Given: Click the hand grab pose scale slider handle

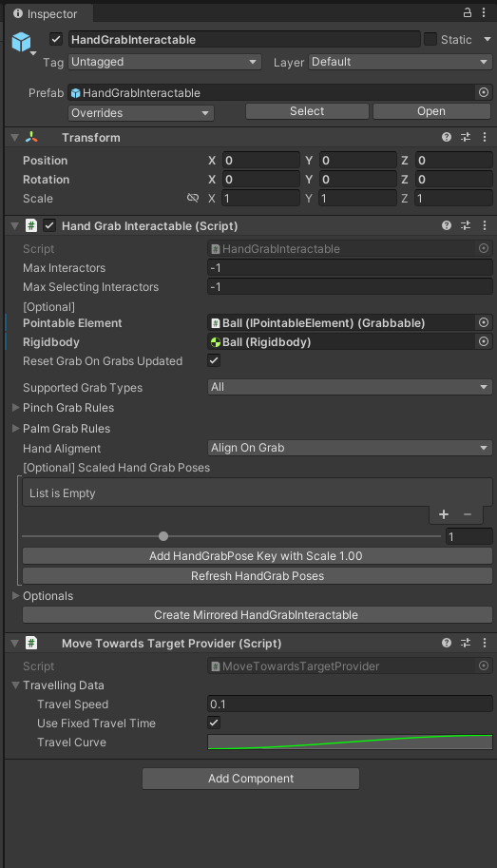Looking at the screenshot, I should tap(163, 536).
